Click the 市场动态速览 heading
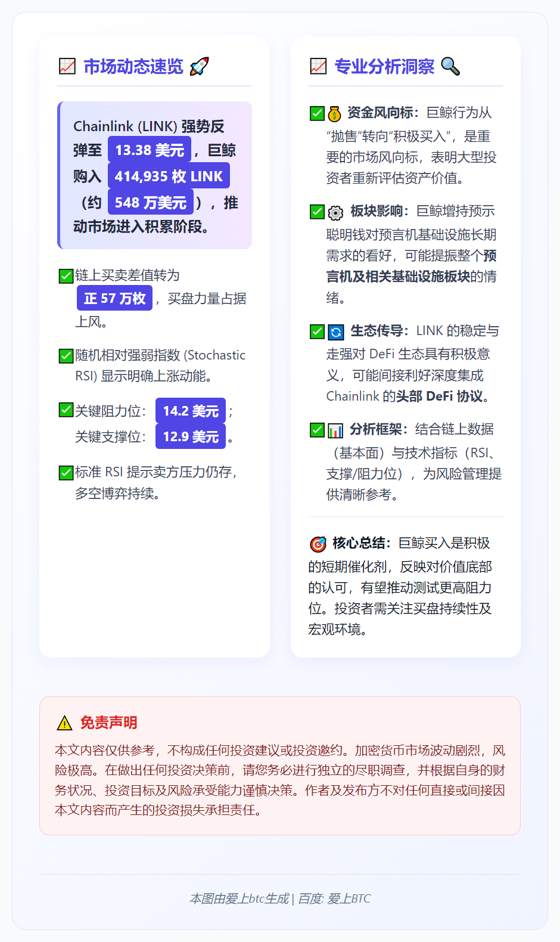Viewport: 560px width, 942px height. (133, 66)
